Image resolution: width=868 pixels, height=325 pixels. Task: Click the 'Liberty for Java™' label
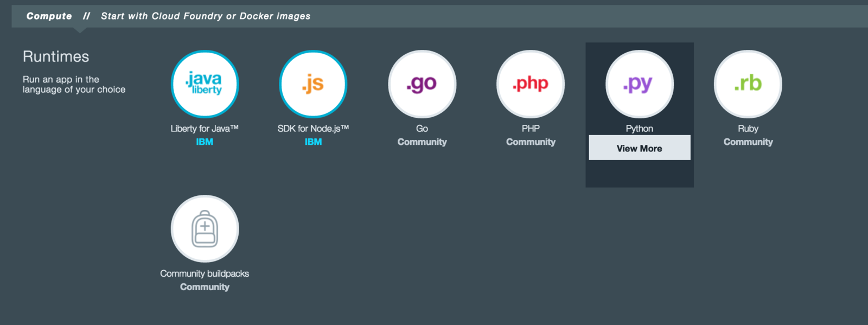(x=205, y=129)
